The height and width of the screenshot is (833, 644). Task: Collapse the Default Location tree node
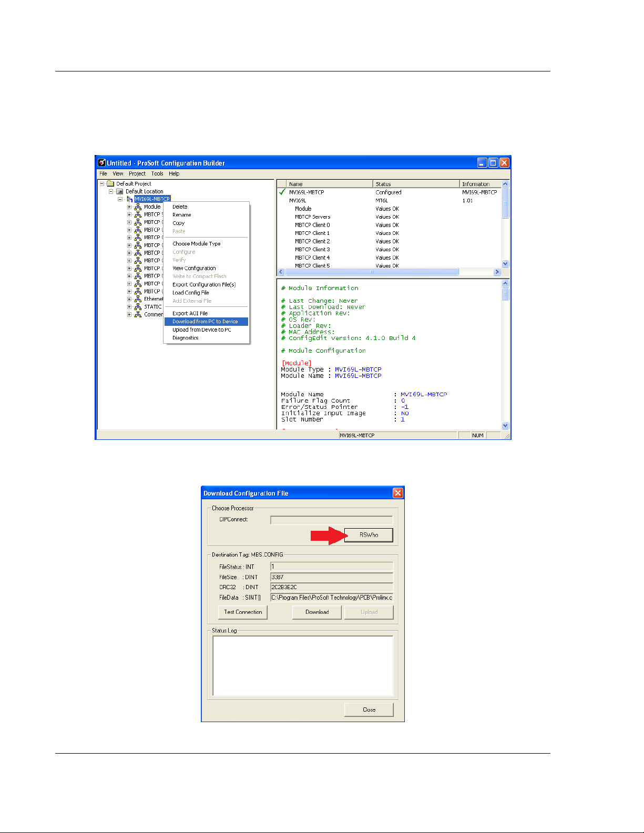point(111,191)
